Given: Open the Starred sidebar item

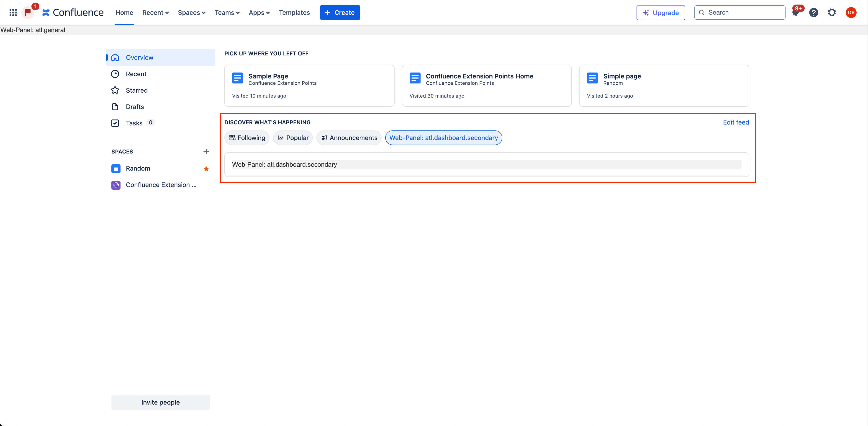Looking at the screenshot, I should click(161, 90).
